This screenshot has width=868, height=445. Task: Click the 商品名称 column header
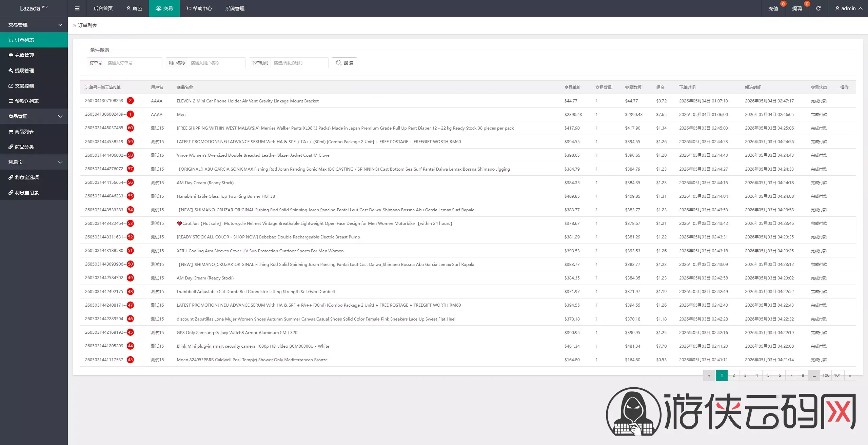click(x=185, y=87)
